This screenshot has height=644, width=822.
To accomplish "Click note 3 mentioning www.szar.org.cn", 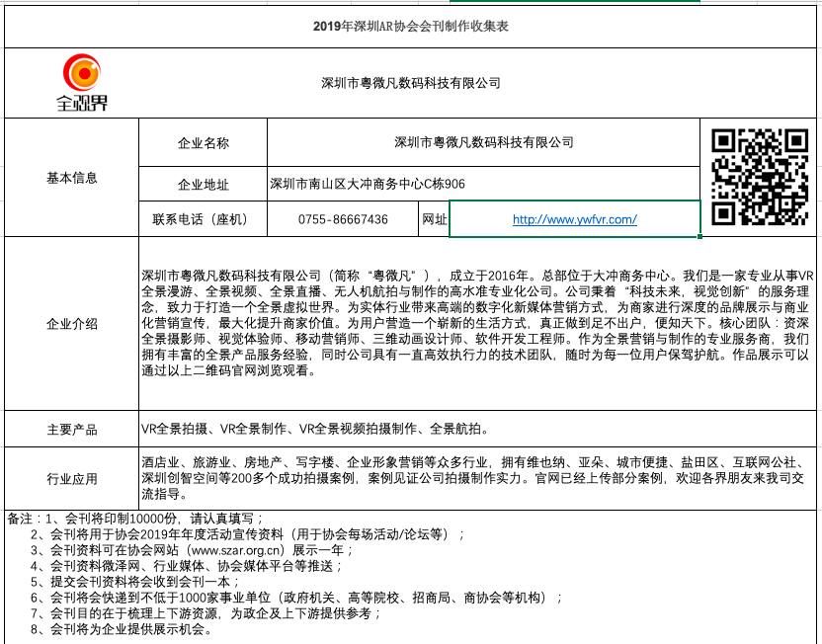I will click(x=192, y=550).
